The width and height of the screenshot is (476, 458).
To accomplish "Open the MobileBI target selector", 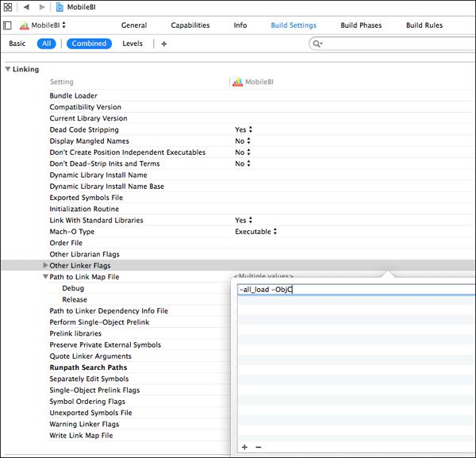I will pyautogui.click(x=43, y=25).
